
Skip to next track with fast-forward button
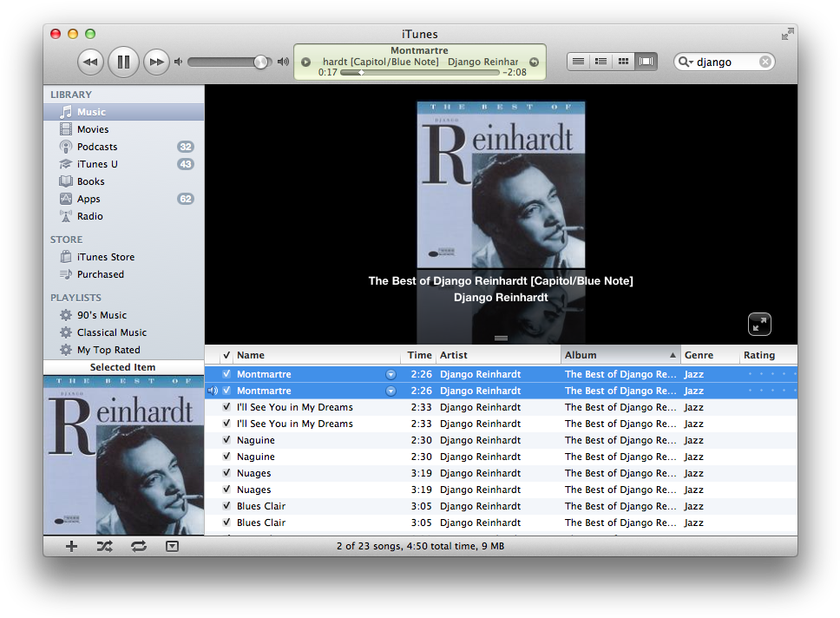[156, 62]
